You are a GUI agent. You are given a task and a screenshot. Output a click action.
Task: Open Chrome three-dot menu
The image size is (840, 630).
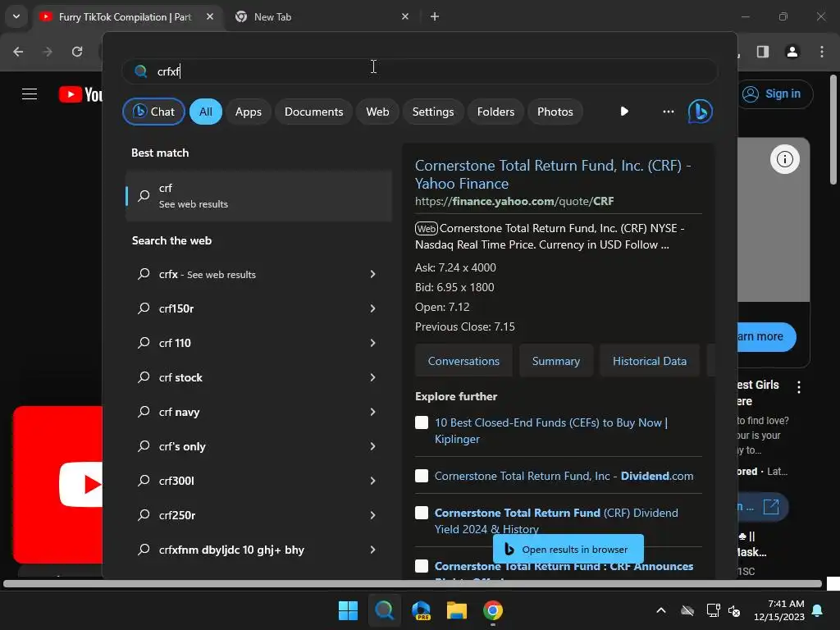point(822,52)
